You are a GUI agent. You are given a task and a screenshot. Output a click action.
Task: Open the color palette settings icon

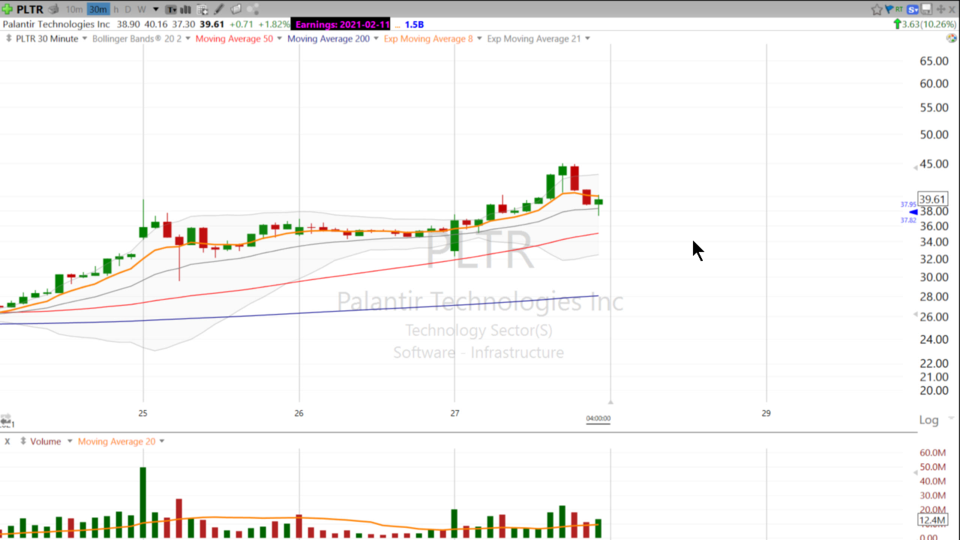pos(951,39)
